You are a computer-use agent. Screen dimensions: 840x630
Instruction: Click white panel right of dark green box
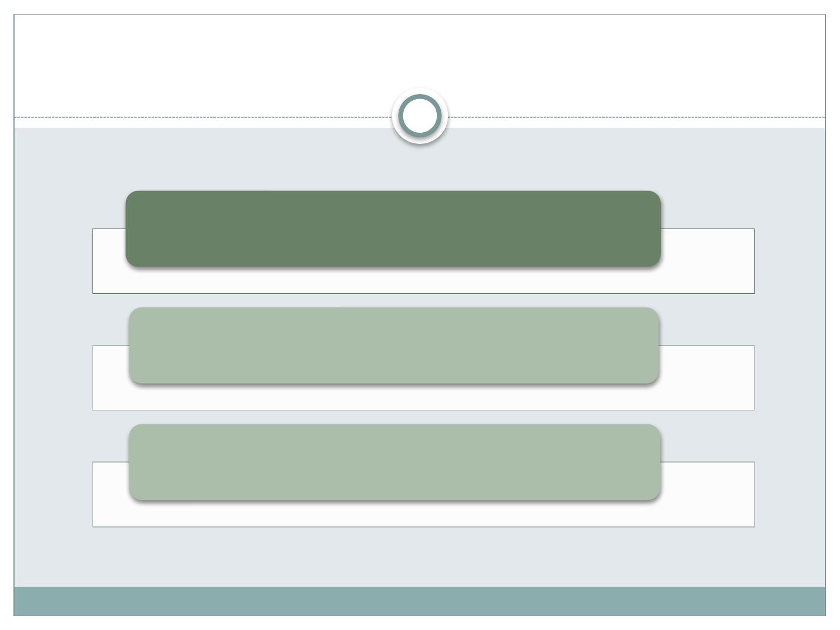coord(708,260)
